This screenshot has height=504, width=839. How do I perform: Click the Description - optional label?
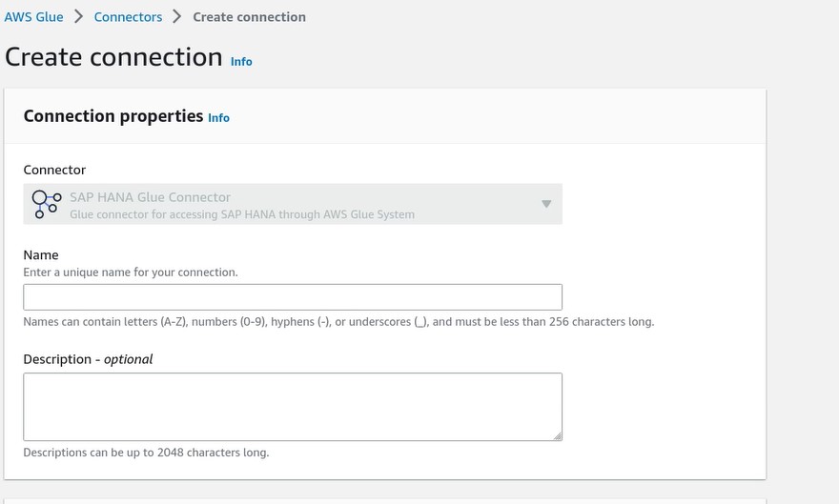88,359
